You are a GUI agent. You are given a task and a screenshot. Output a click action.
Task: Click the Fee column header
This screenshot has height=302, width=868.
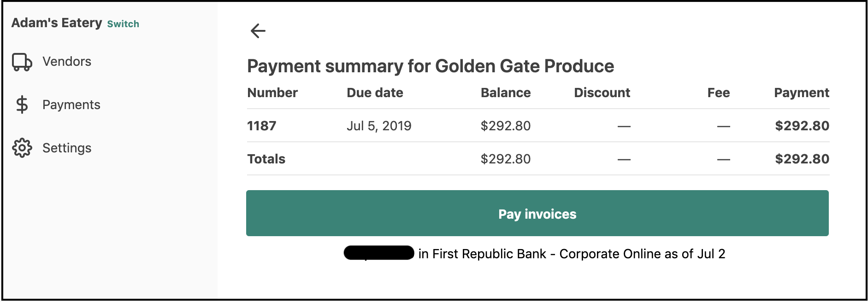point(719,93)
